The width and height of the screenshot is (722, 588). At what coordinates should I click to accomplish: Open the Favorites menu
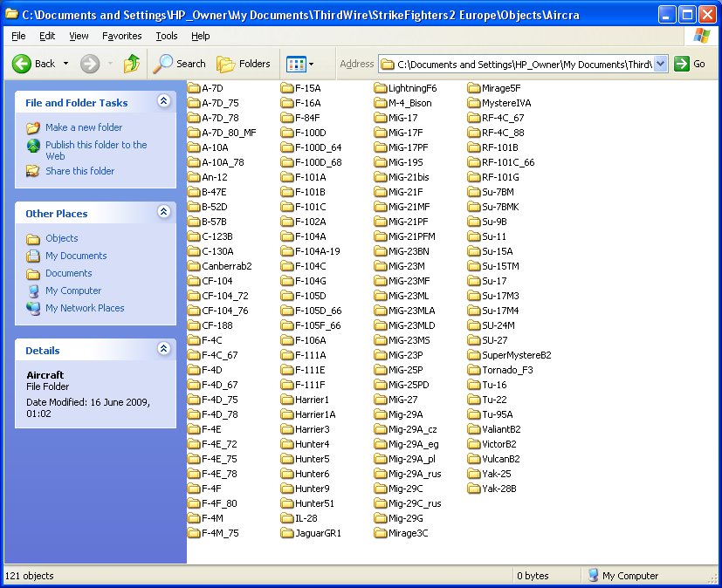pos(122,36)
